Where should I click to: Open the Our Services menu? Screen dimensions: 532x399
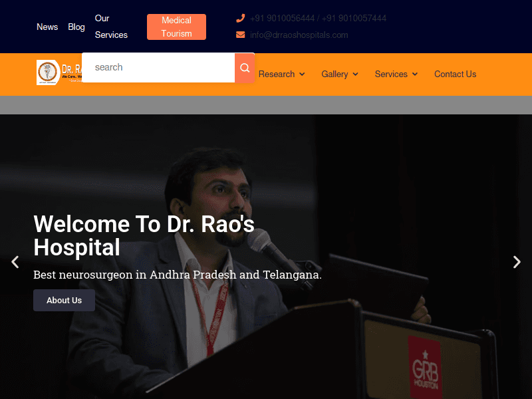[110, 27]
